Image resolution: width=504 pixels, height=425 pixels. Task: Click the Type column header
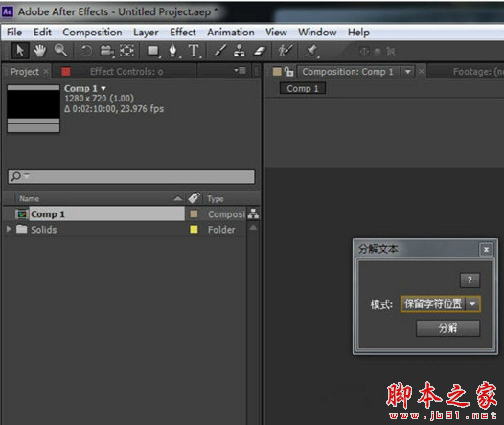tap(215, 199)
